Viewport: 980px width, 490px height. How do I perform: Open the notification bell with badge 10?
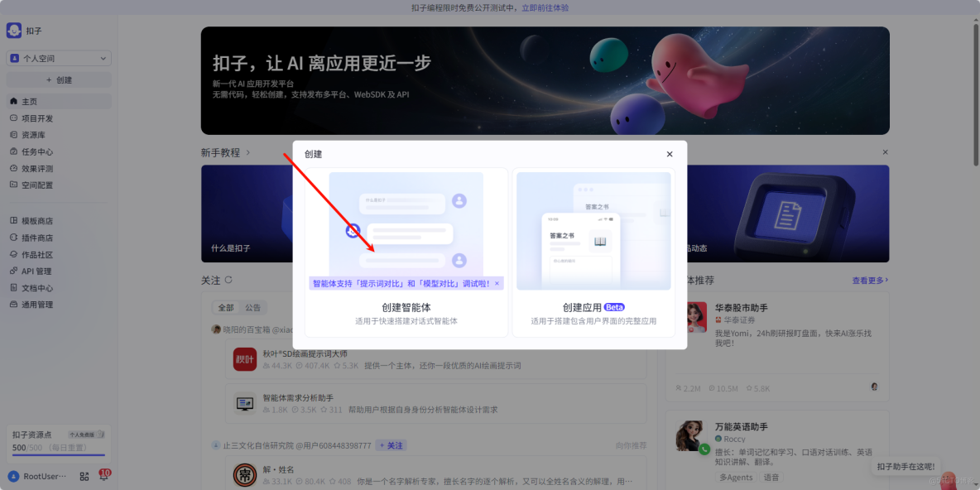click(105, 476)
